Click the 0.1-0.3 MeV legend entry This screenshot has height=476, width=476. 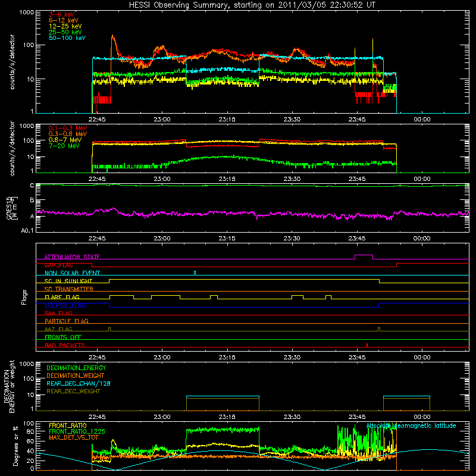click(x=68, y=128)
